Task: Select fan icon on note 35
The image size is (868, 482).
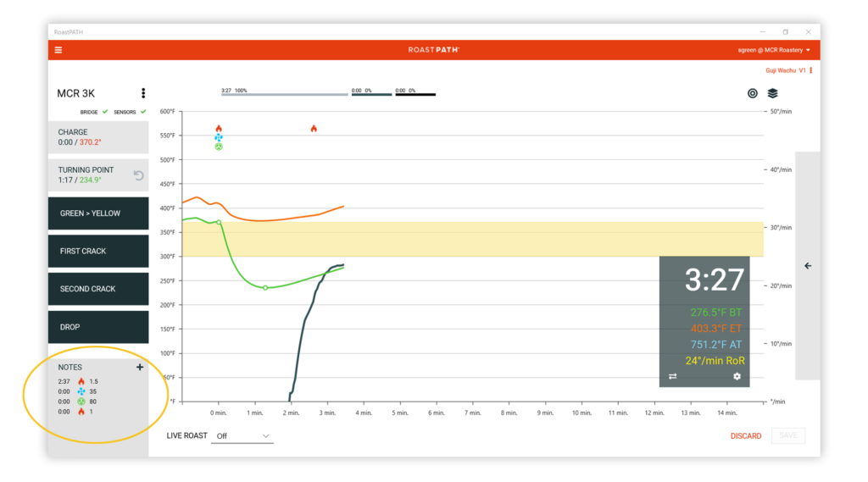Action: point(81,391)
